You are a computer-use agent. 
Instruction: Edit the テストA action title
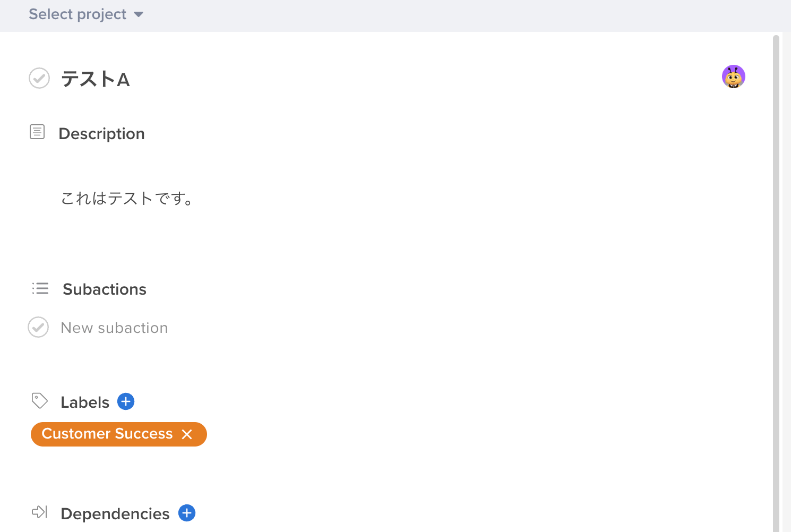coord(96,80)
